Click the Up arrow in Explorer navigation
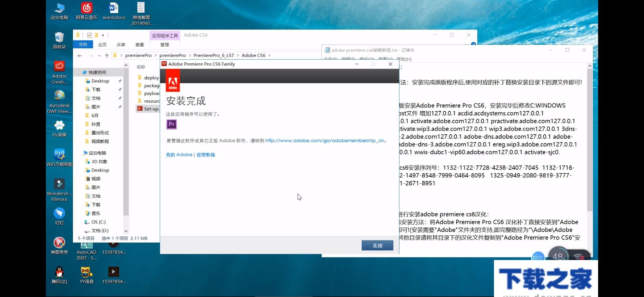This screenshot has width=644, height=297. tap(107, 55)
